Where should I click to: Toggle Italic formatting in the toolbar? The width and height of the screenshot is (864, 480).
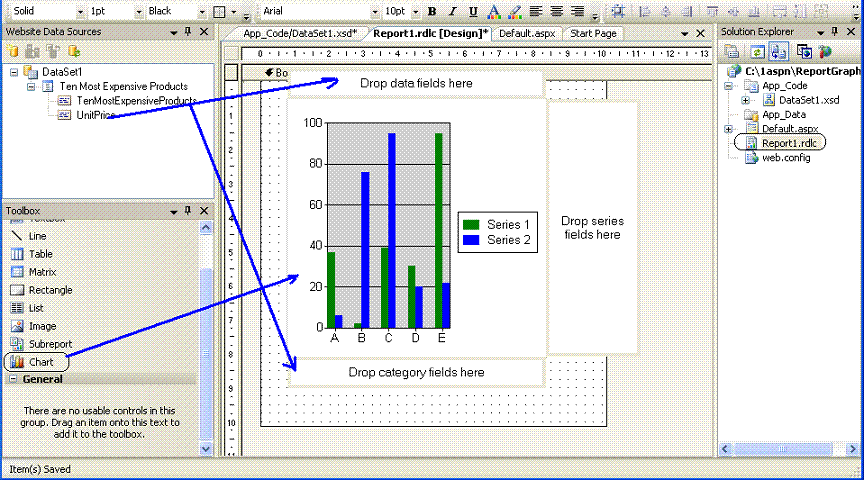(452, 11)
